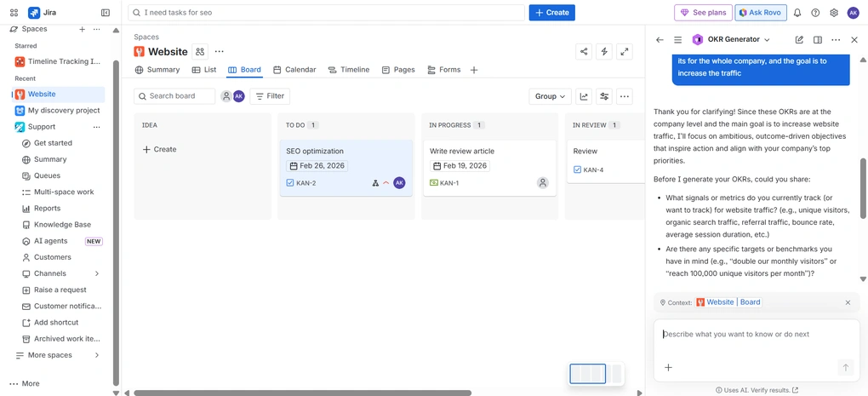This screenshot has height=396, width=868.
Task: Add a new tab with the plus icon
Action: click(x=474, y=70)
